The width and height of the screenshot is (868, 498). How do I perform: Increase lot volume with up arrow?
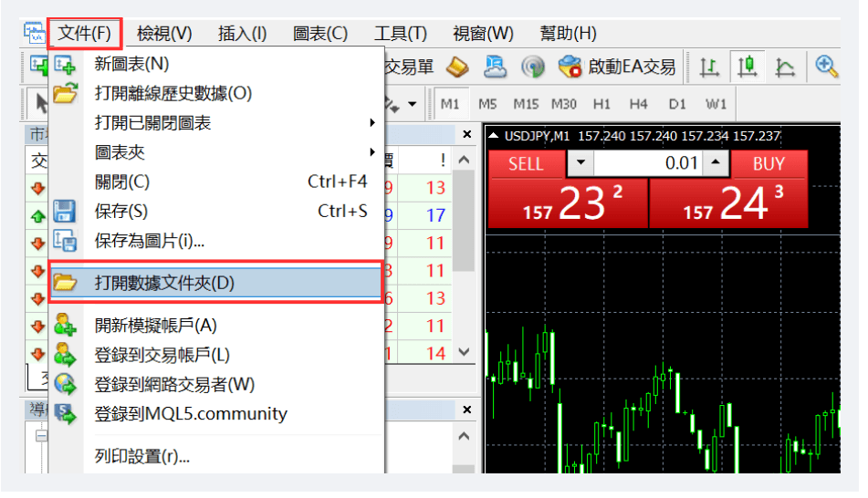point(716,162)
